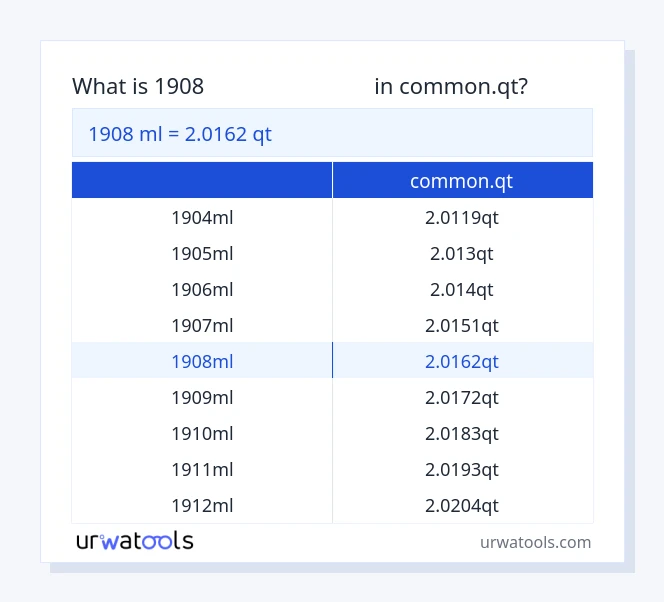
Task: Select the 1905ml row cell
Action: tap(202, 253)
